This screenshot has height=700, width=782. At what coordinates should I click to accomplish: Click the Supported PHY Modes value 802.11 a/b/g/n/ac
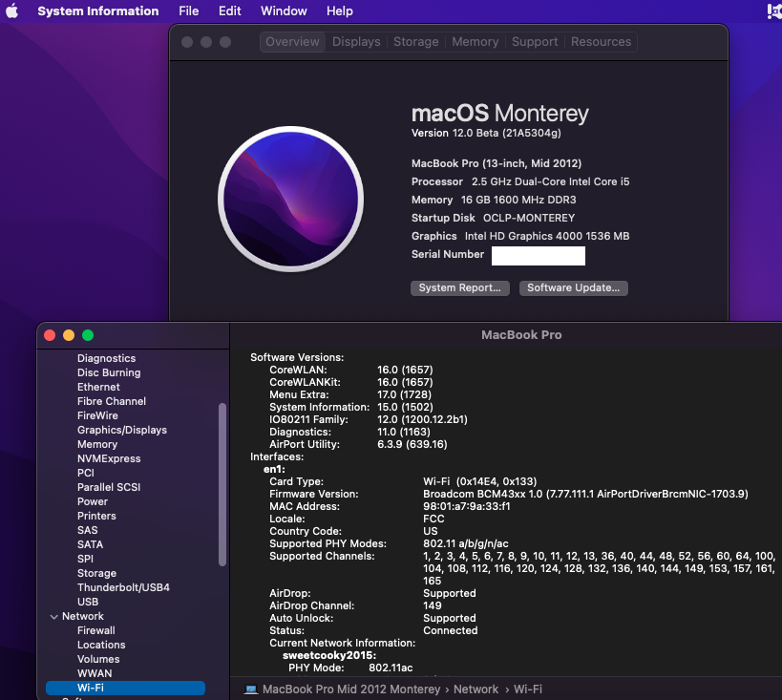pos(465,543)
